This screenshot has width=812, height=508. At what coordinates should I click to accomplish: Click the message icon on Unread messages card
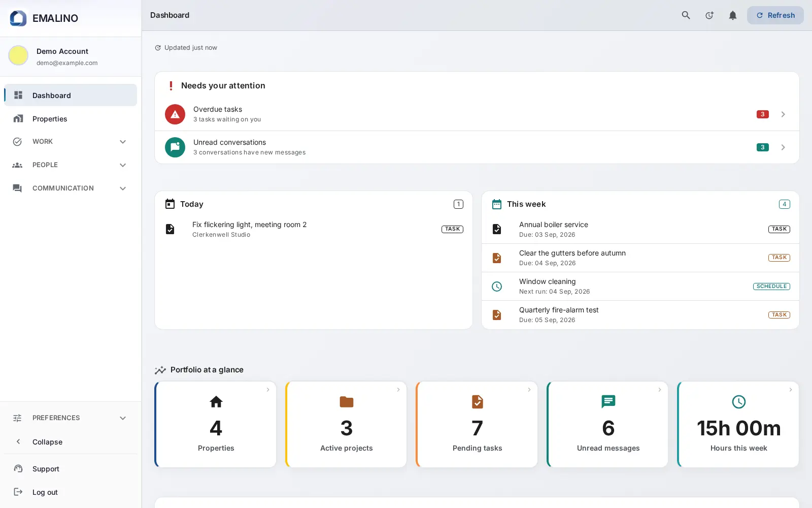[608, 402]
